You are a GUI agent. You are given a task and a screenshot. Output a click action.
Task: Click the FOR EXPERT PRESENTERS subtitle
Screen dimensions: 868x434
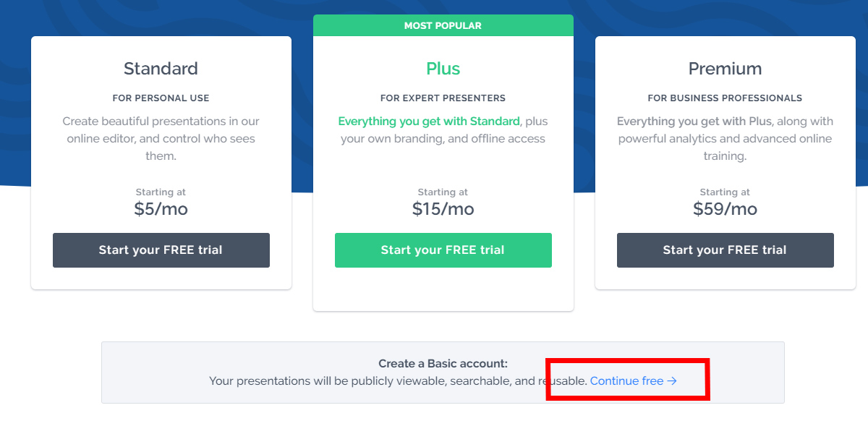click(443, 98)
